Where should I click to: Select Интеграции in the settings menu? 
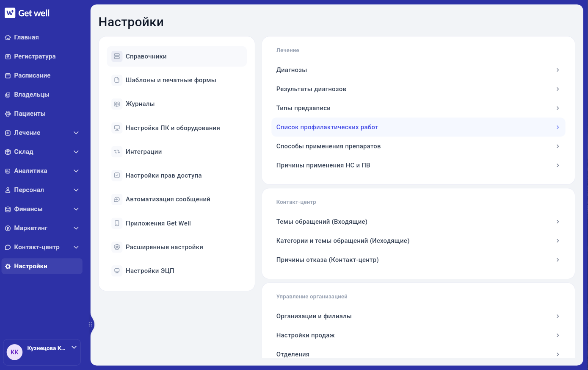pyautogui.click(x=177, y=152)
